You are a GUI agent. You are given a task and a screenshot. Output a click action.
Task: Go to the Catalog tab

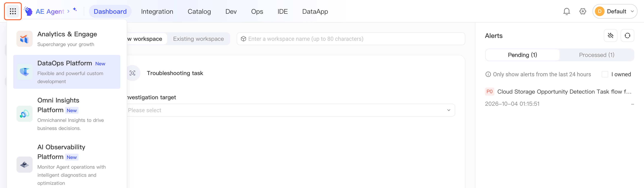coord(199,11)
